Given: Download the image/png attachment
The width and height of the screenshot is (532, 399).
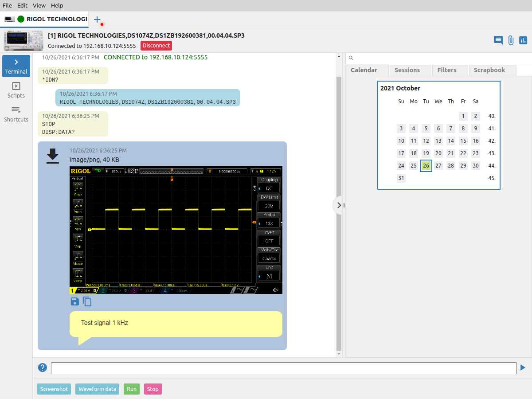Looking at the screenshot, I should [53, 156].
